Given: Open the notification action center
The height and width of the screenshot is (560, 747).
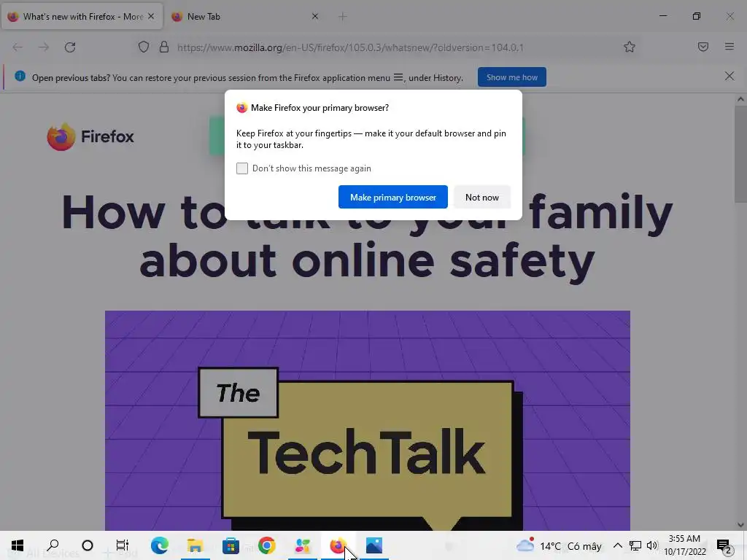Looking at the screenshot, I should click(724, 545).
